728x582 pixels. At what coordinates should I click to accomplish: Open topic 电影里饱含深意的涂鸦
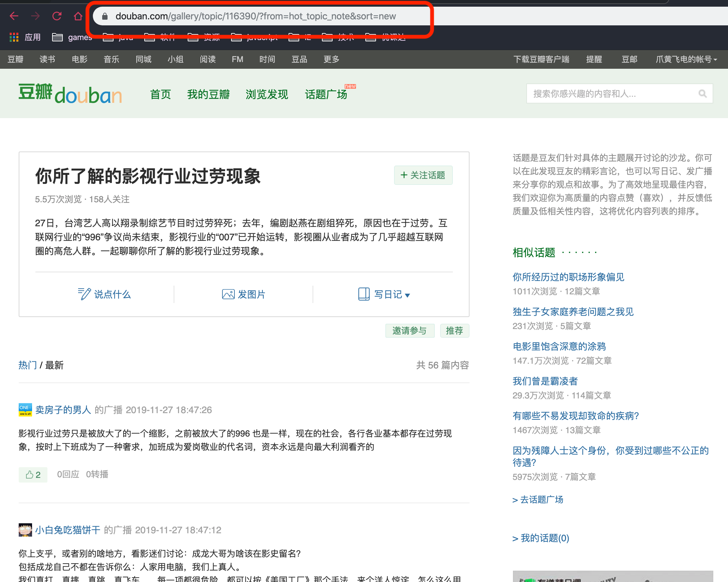559,346
